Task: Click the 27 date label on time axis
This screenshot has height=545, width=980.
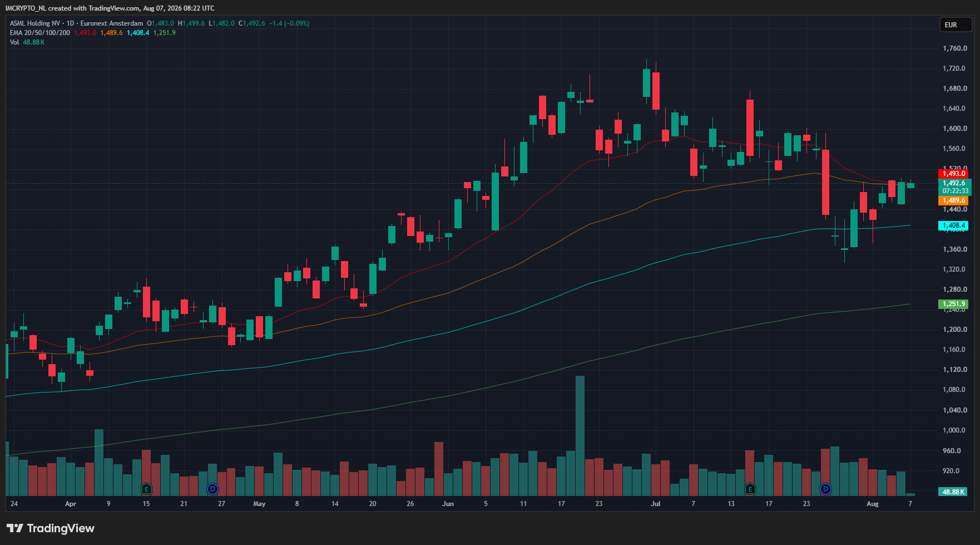Action: pos(221,504)
